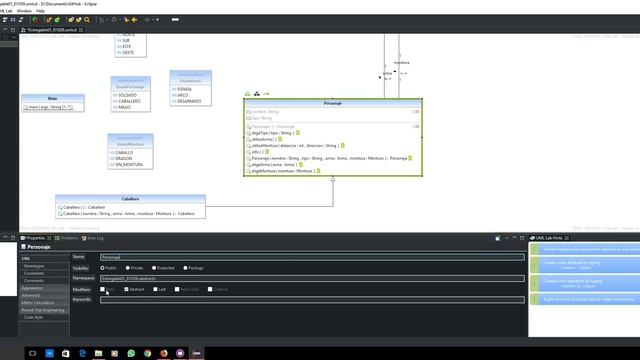Image resolution: width=640 pixels, height=360 pixels.
Task: Click green note icon beside utilizaArma operation
Action: coord(280,139)
